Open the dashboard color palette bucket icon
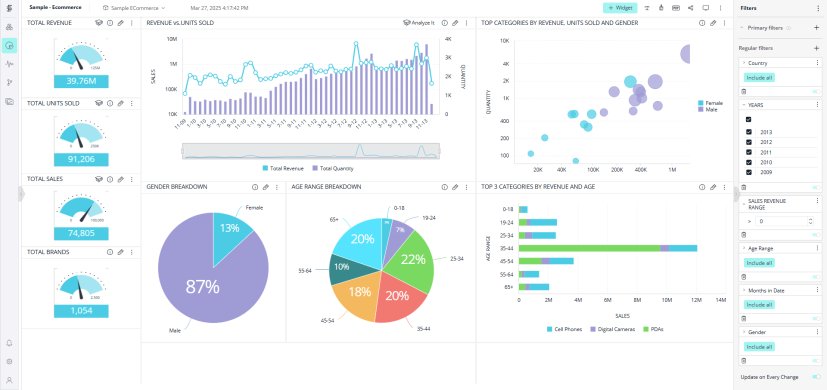Viewport: 827px width, 390px height. (661, 8)
